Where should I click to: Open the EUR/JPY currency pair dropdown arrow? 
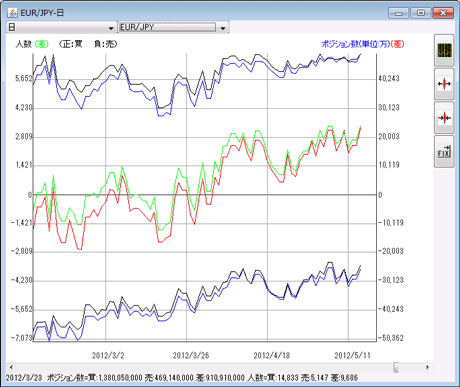223,28
